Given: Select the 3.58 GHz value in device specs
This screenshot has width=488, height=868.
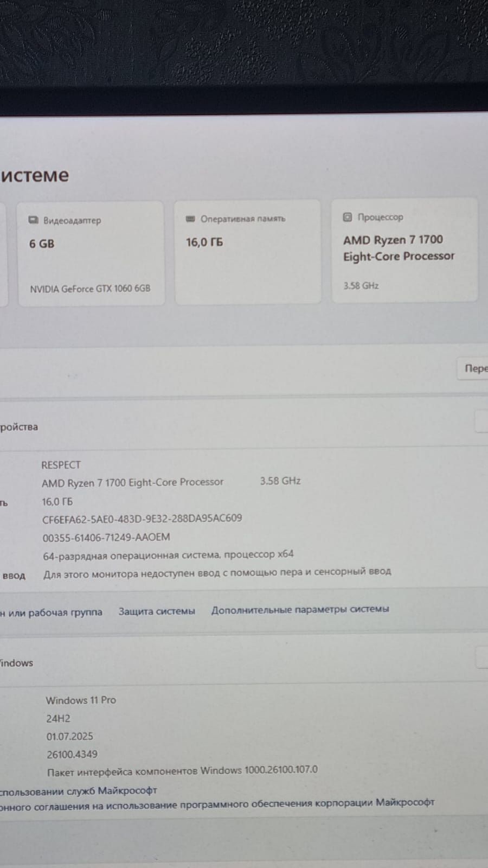Looking at the screenshot, I should (x=280, y=481).
